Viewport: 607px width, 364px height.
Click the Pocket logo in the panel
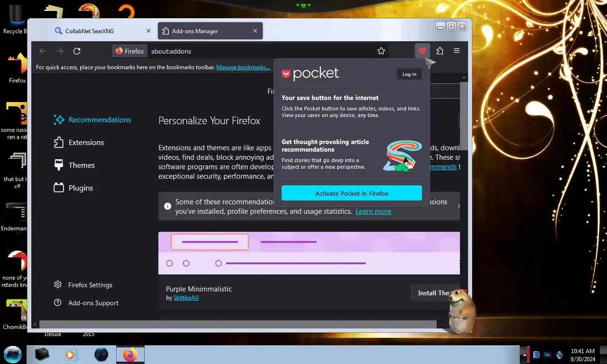pyautogui.click(x=311, y=73)
